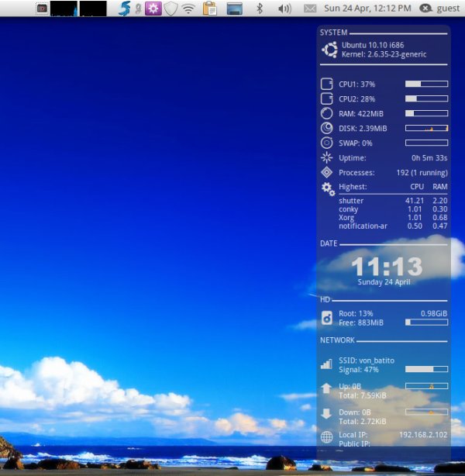Open the shield security tray icon
This screenshot has height=476, width=465.
pos(170,9)
